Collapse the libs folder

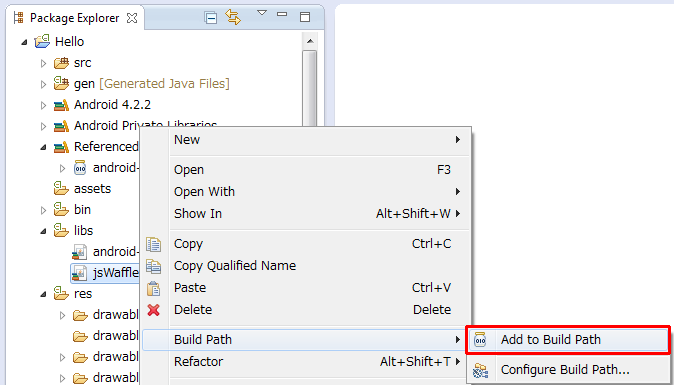43,231
